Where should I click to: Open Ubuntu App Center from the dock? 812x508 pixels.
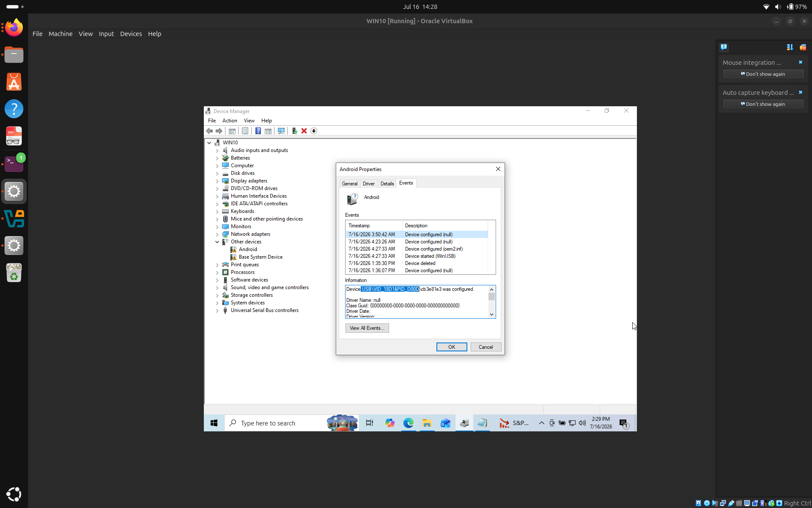tap(14, 82)
